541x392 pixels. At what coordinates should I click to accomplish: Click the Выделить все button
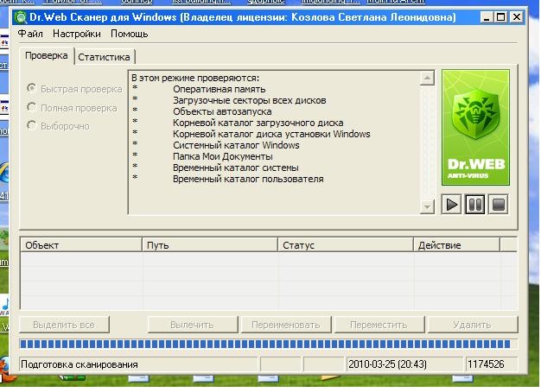click(x=64, y=325)
